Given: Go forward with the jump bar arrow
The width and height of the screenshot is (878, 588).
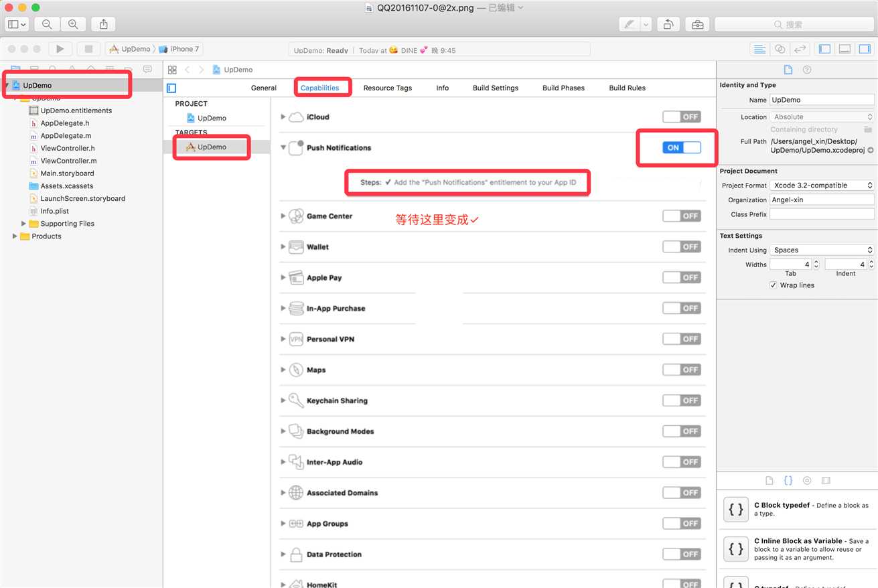Looking at the screenshot, I should pos(201,70).
